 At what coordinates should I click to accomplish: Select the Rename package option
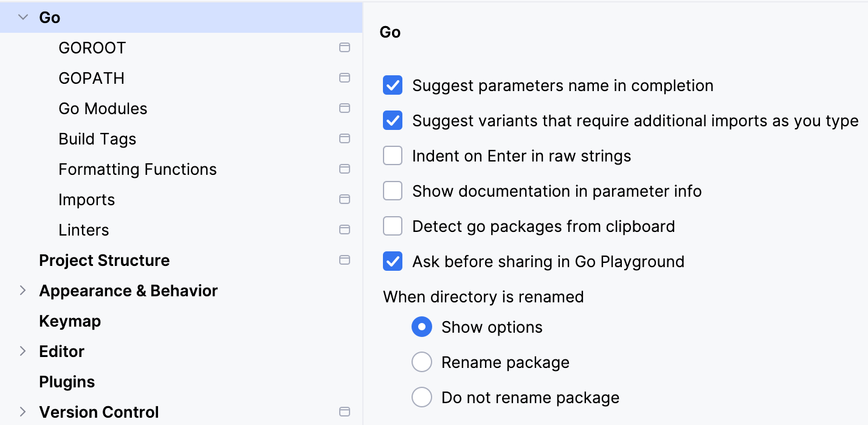tap(422, 361)
